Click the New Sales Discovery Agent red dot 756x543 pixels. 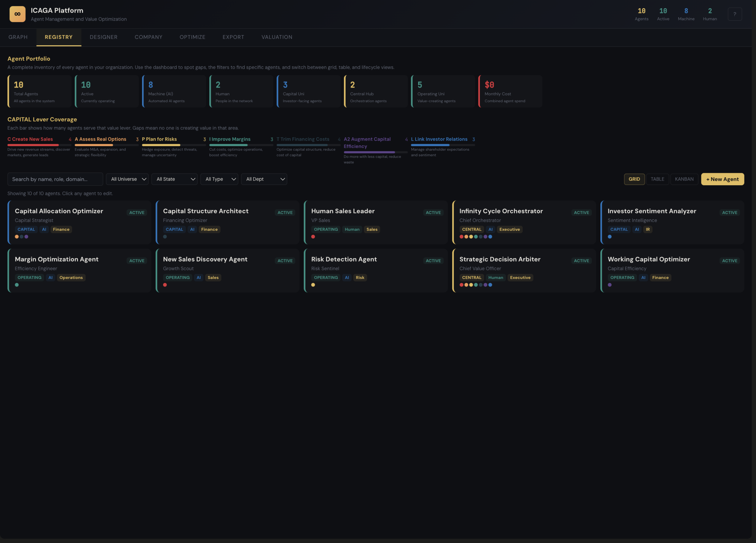coord(165,285)
